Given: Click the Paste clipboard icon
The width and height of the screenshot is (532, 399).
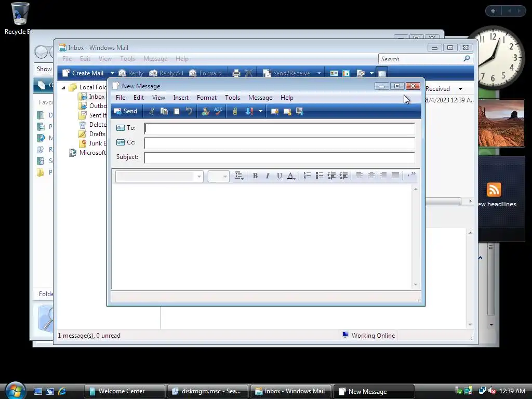Looking at the screenshot, I should click(177, 111).
